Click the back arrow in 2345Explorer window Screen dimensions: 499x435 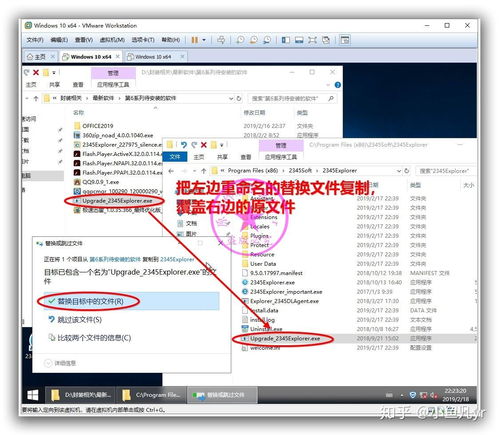pos(171,171)
